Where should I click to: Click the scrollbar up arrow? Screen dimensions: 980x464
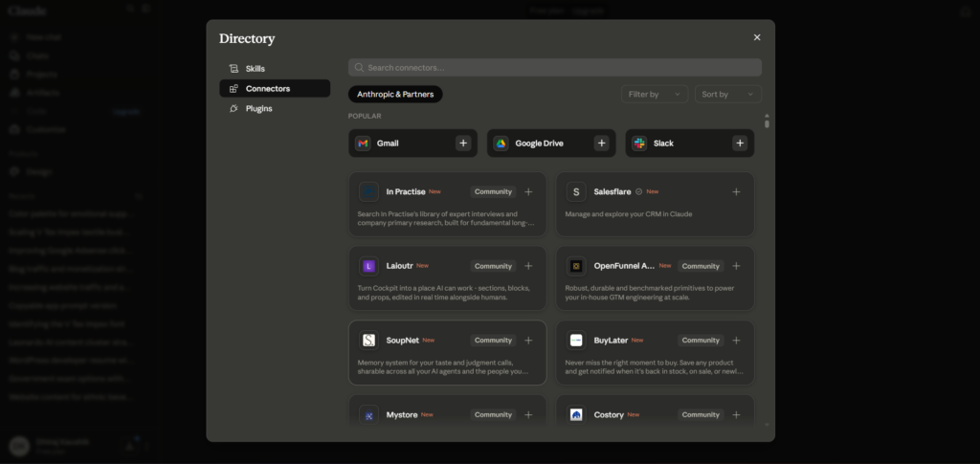pos(767,116)
